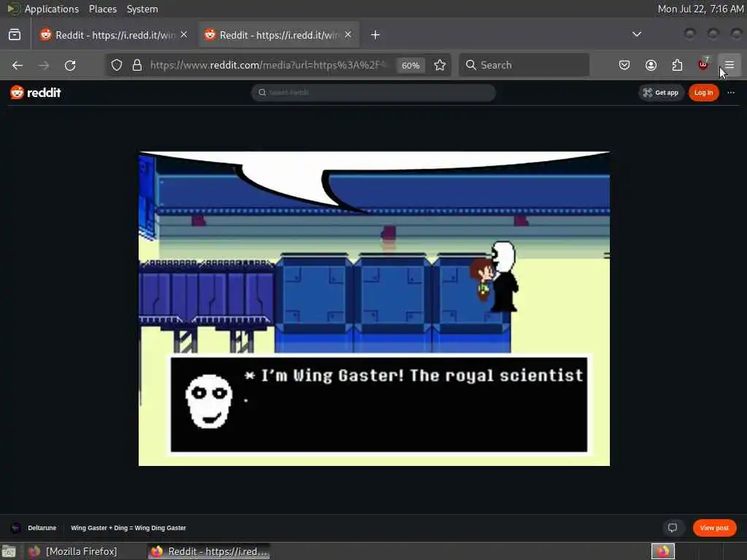Open the System menu

coord(142,9)
